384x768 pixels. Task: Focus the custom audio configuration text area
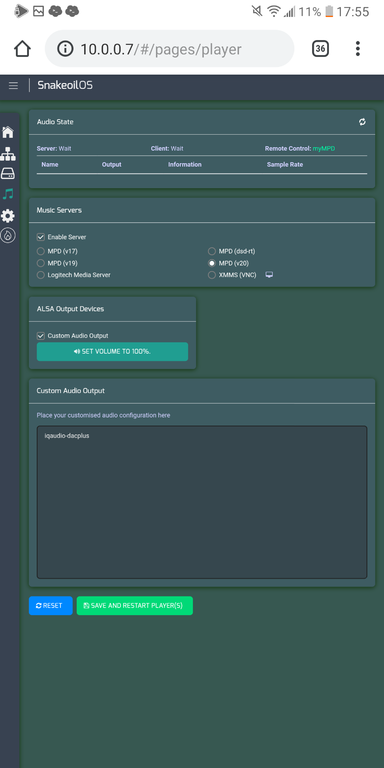(x=202, y=502)
